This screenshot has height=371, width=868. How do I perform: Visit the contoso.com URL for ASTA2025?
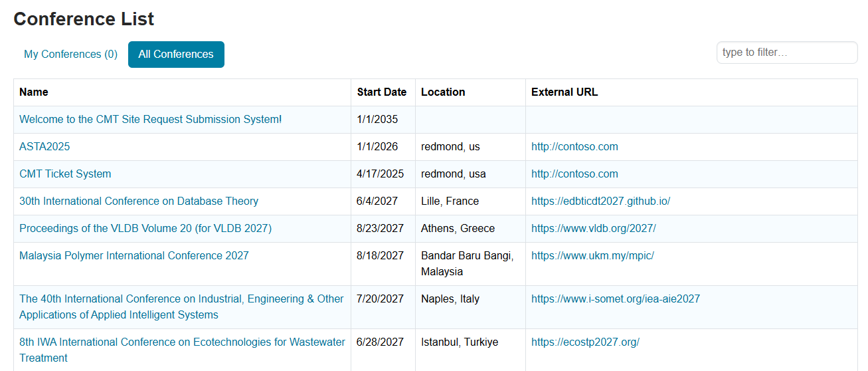pyautogui.click(x=574, y=147)
